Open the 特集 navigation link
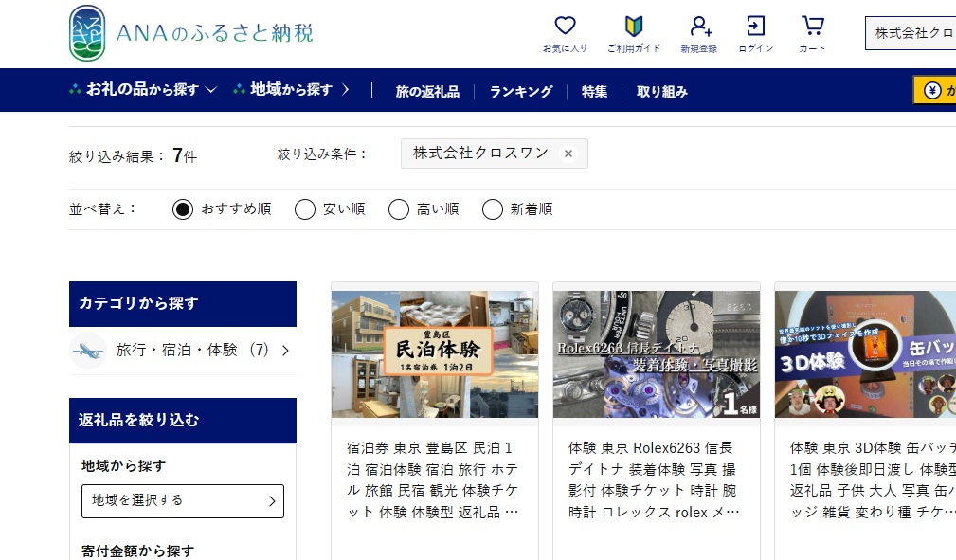 pyautogui.click(x=594, y=92)
